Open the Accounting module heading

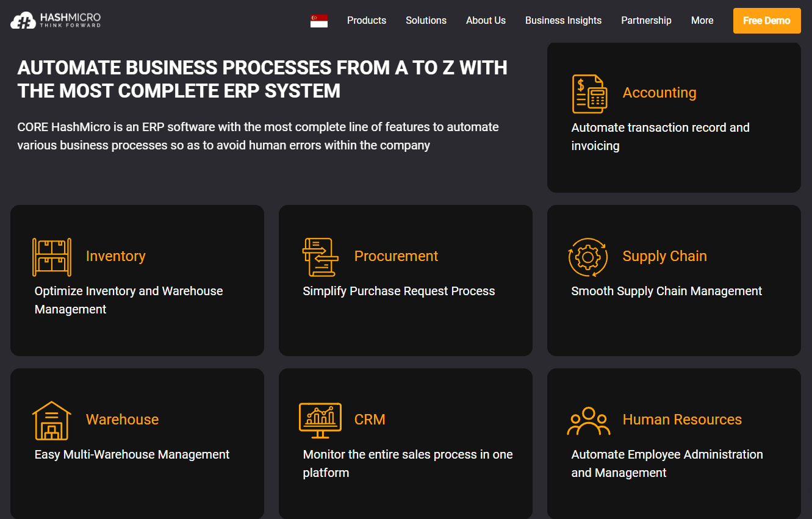point(659,93)
